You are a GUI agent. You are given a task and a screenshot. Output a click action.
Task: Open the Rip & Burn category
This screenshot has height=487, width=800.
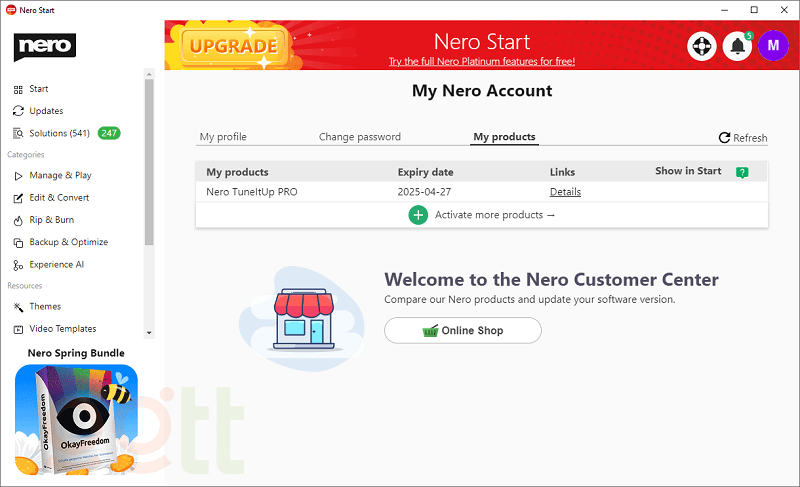pyautogui.click(x=52, y=220)
